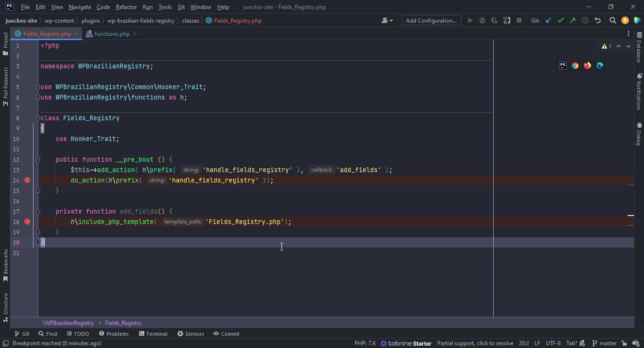The height and width of the screenshot is (348, 644).
Task: Open the TODO tool window
Action: (77, 333)
